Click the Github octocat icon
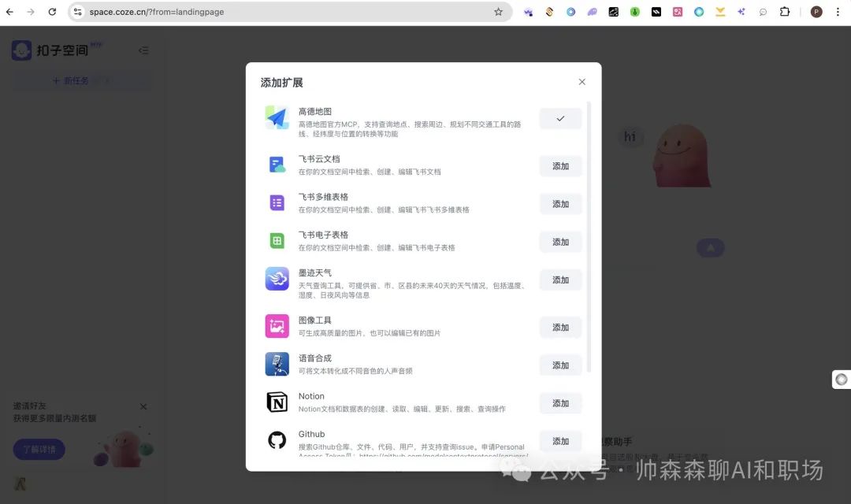The height and width of the screenshot is (504, 851). (277, 440)
